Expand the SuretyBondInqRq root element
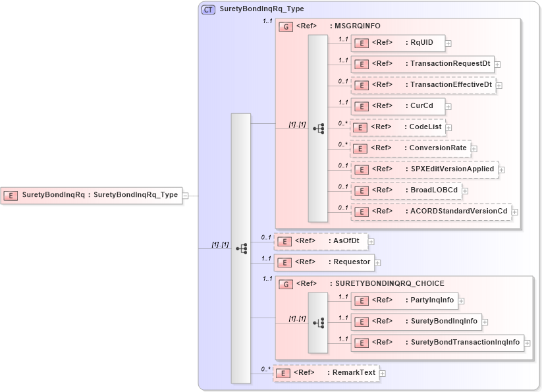542x392 pixels. tap(185, 195)
